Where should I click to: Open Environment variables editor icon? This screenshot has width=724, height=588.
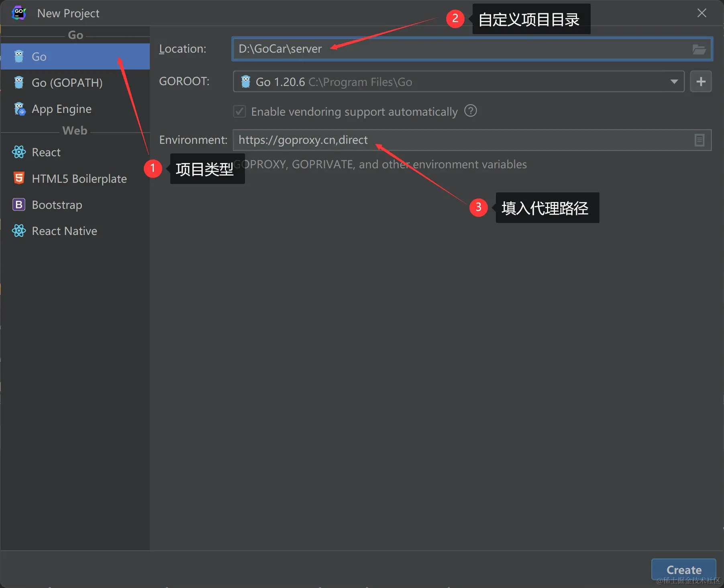(x=700, y=140)
